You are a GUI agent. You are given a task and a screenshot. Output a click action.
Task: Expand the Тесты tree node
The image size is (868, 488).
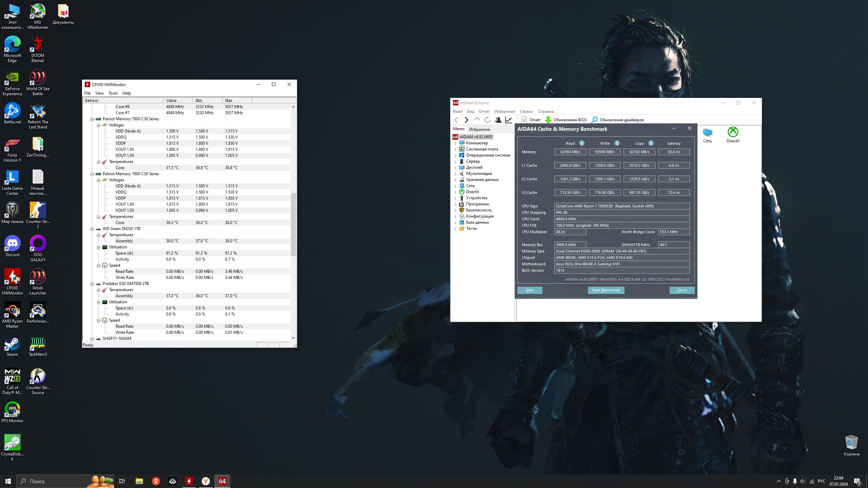[455, 229]
